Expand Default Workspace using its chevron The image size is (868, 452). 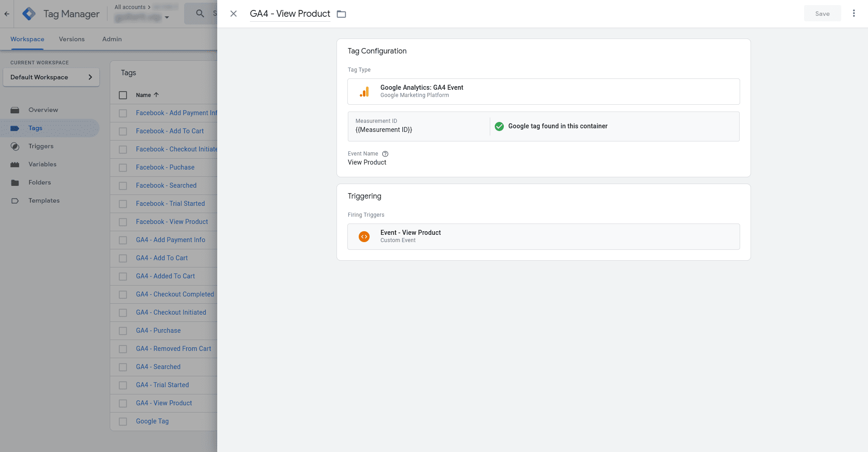pyautogui.click(x=90, y=77)
